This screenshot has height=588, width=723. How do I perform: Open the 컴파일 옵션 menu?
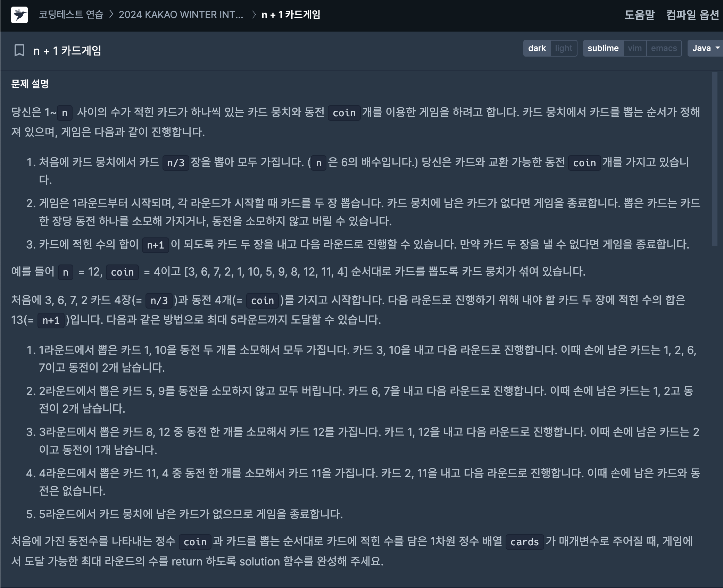point(692,15)
